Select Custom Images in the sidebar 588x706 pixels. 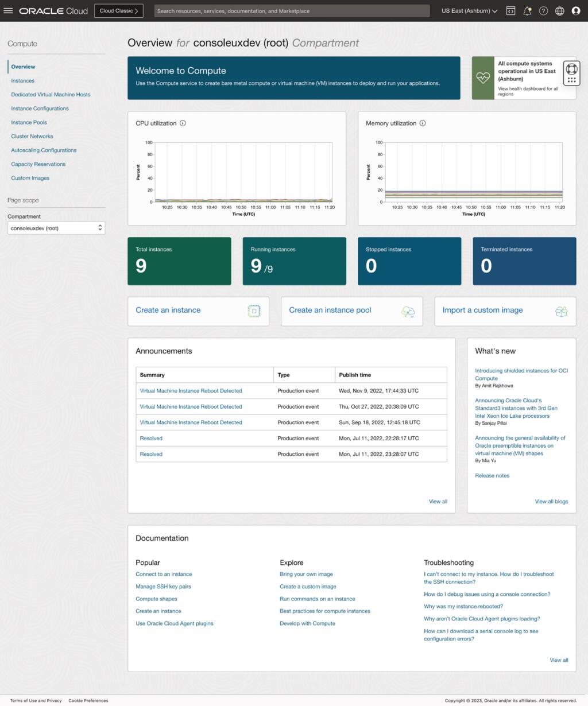click(x=30, y=178)
